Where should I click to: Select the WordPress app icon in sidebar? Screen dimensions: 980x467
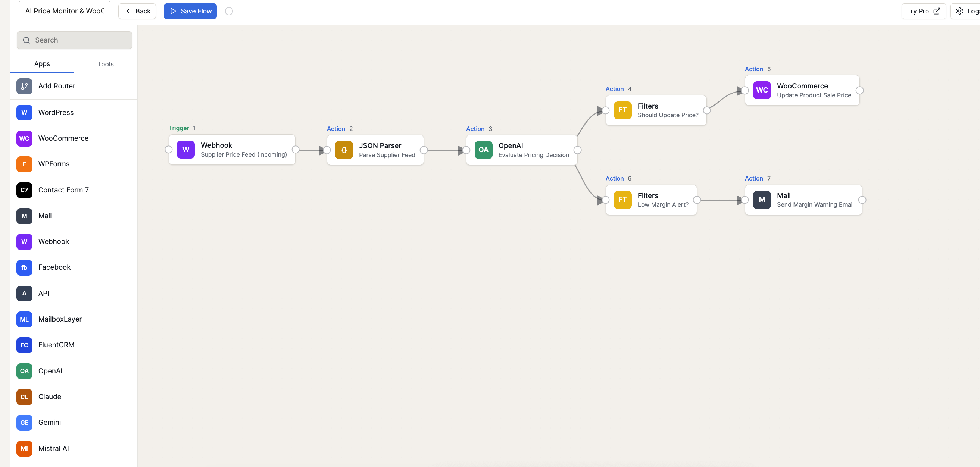[x=24, y=113]
